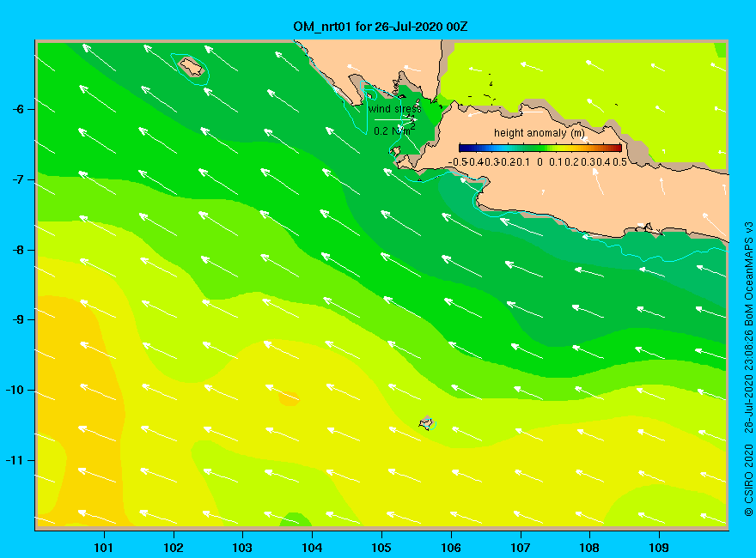Click the latitude label "-6"
The image size is (756, 558).
[x=18, y=109]
